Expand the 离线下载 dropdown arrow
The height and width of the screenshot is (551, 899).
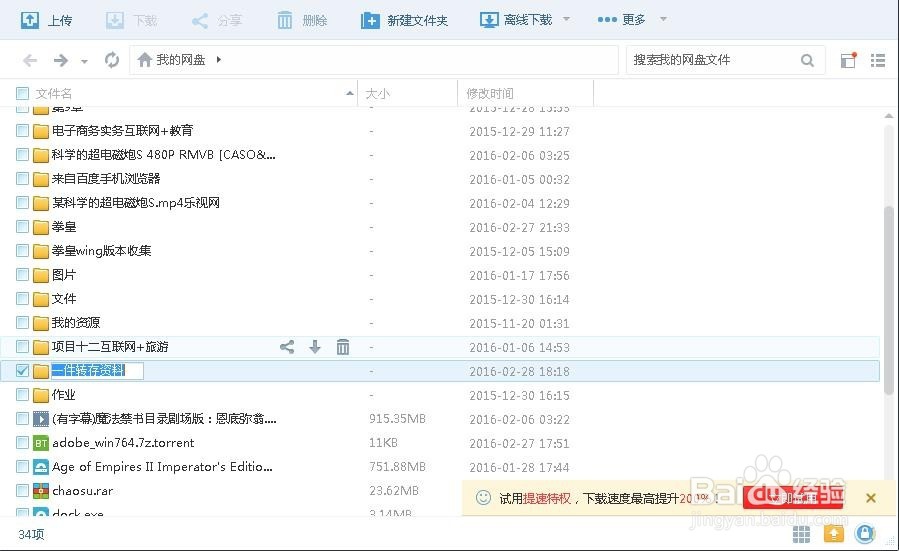pyautogui.click(x=566, y=19)
